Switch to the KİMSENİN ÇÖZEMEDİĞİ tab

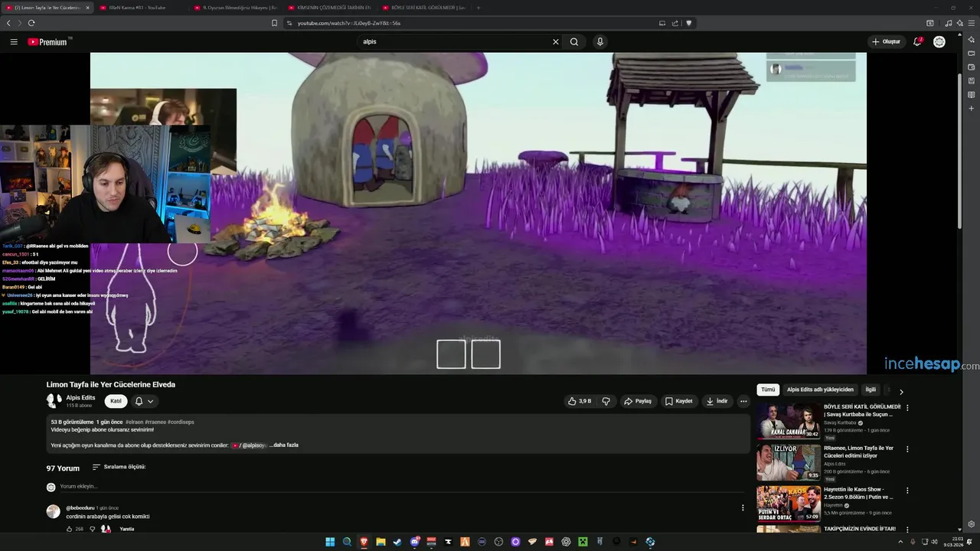click(x=329, y=8)
